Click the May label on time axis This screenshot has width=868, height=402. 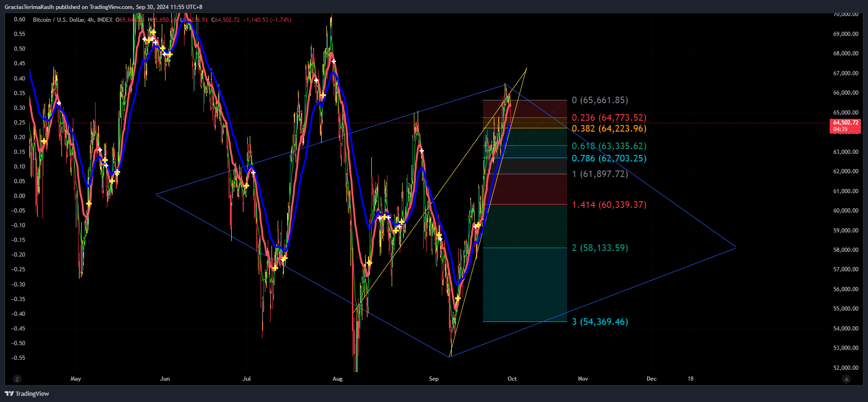76,379
